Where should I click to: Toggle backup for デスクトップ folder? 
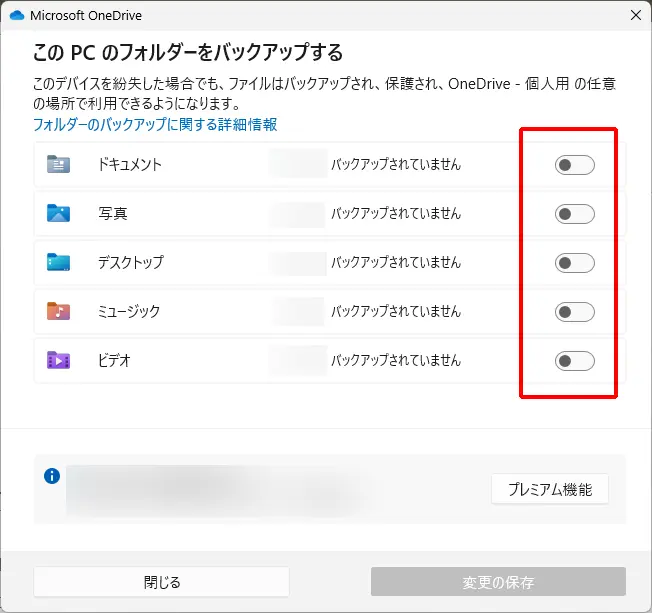point(574,263)
